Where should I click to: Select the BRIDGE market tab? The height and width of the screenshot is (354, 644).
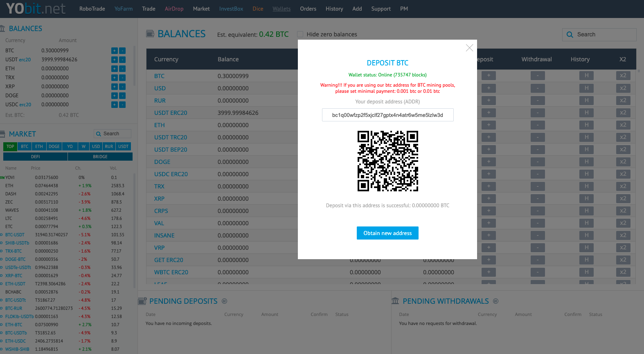click(x=100, y=157)
